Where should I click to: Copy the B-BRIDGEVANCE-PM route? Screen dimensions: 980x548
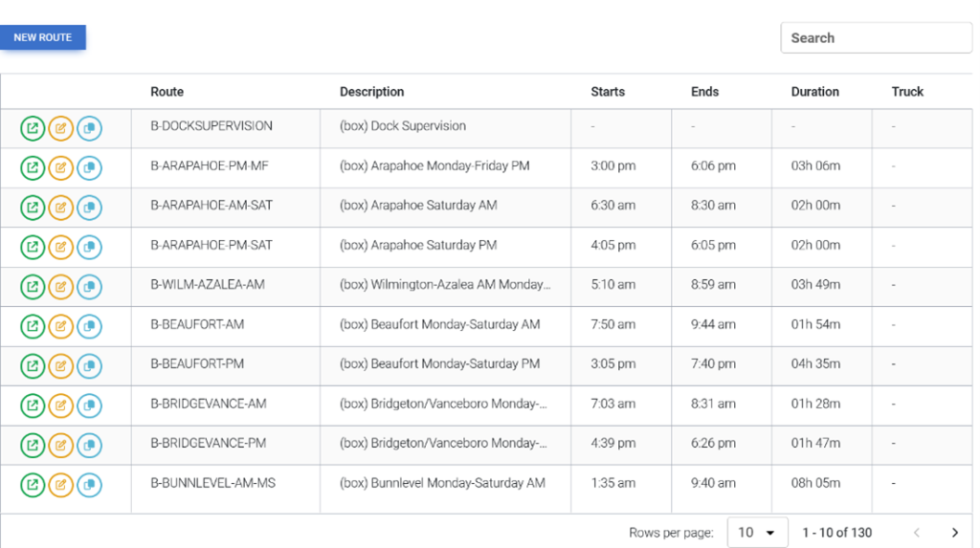point(89,445)
